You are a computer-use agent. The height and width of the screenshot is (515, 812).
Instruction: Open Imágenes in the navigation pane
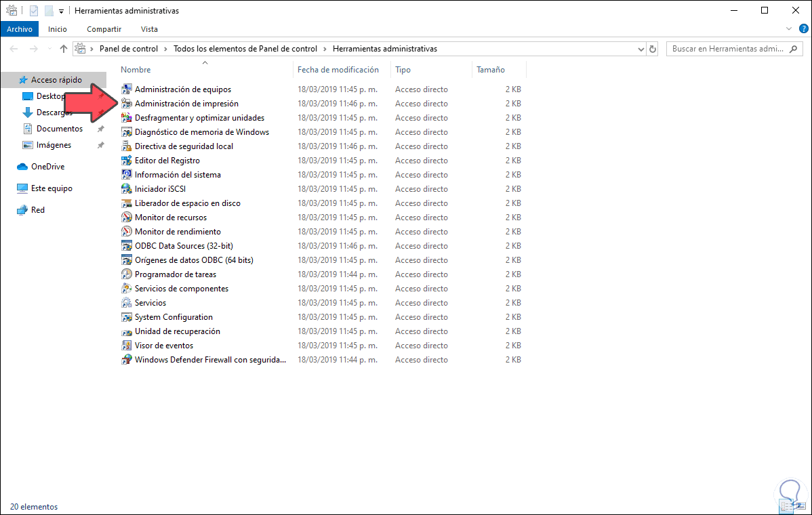pos(54,145)
